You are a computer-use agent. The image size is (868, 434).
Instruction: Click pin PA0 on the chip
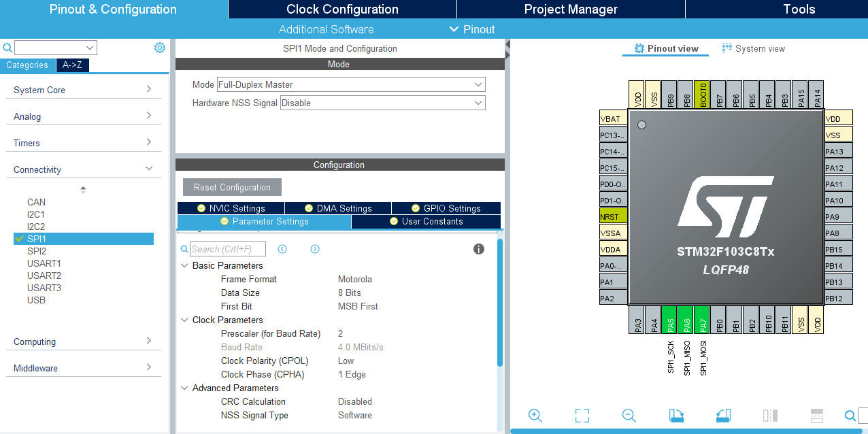pos(613,266)
